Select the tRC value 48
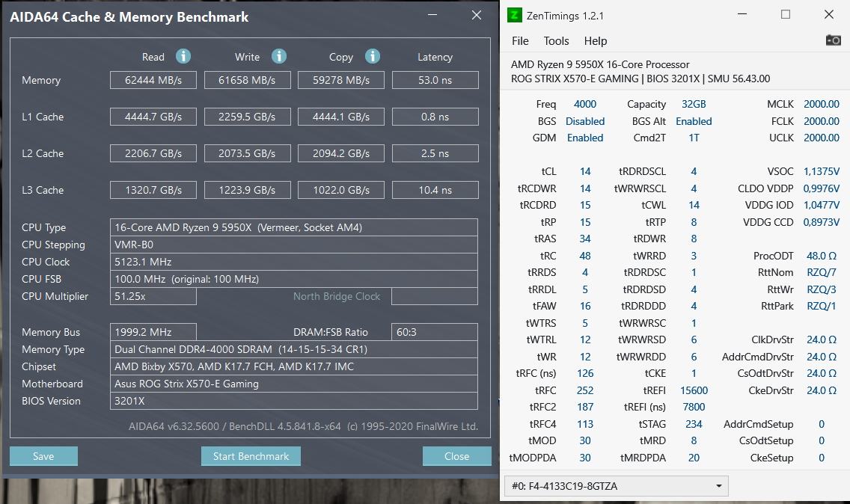850x504 pixels. [585, 256]
